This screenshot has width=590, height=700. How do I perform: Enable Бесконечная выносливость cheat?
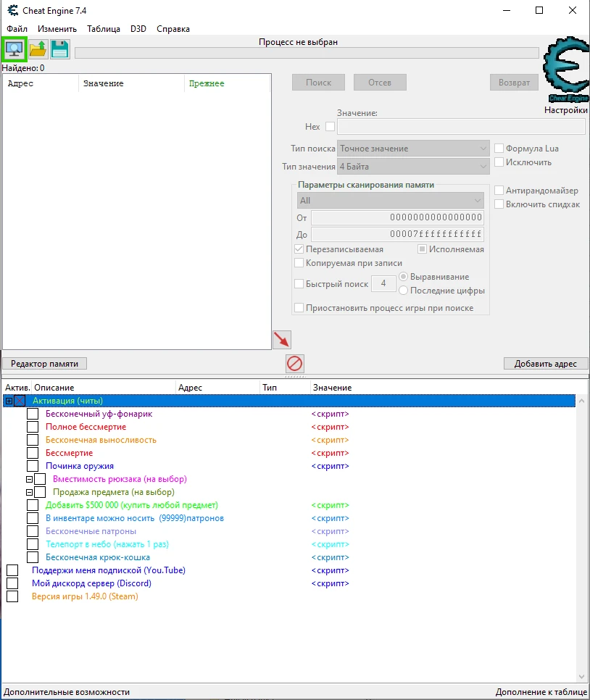point(33,440)
